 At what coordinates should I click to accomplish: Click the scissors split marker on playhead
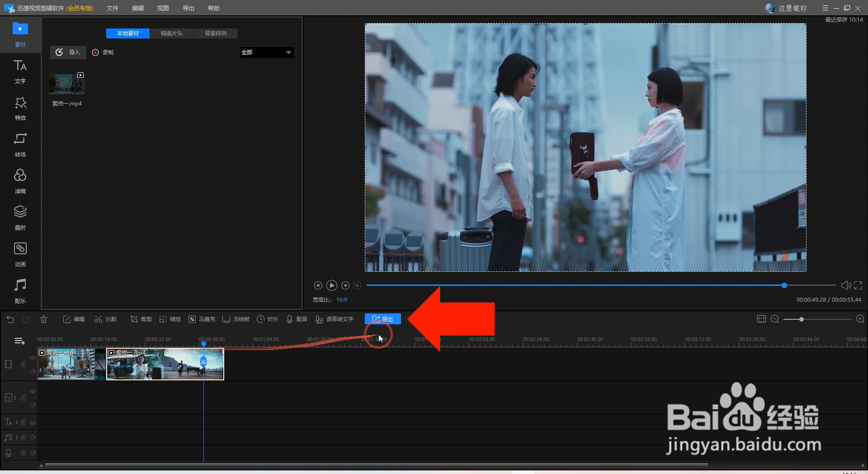pos(203,361)
